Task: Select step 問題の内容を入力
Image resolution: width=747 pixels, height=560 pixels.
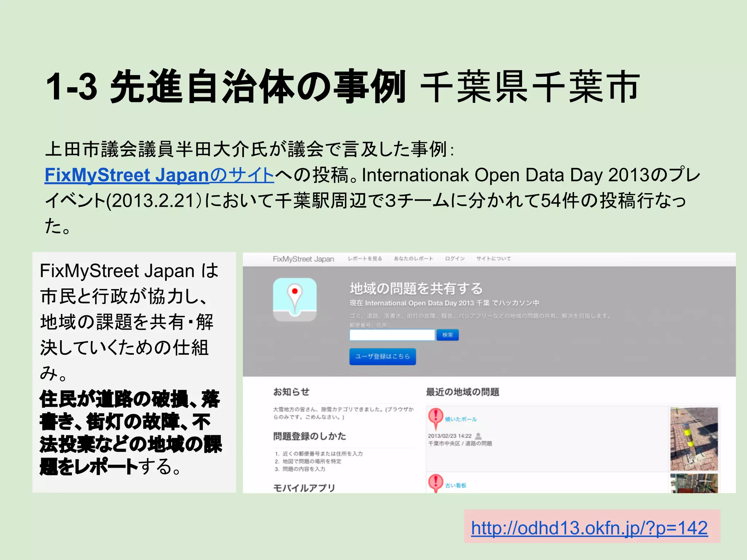Action: 304,469
